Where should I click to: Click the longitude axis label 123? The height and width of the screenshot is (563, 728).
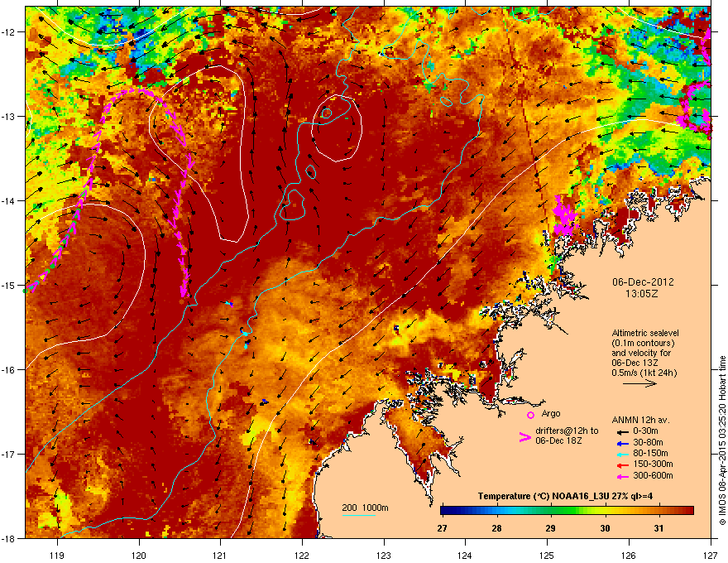384,555
